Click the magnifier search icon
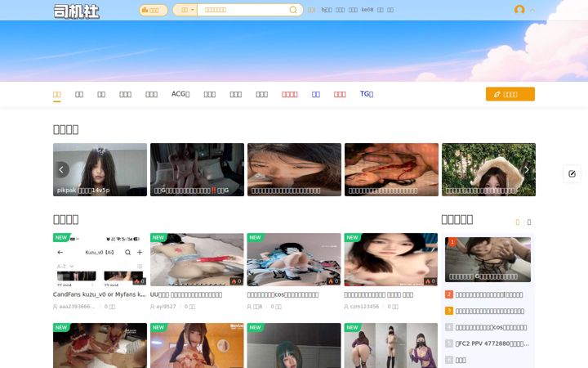The image size is (588, 368). 293,10
